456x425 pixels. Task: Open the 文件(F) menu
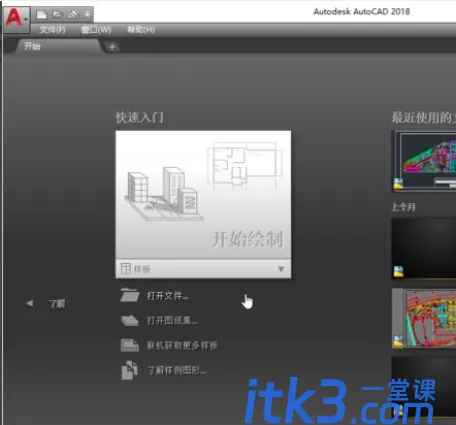[52, 30]
